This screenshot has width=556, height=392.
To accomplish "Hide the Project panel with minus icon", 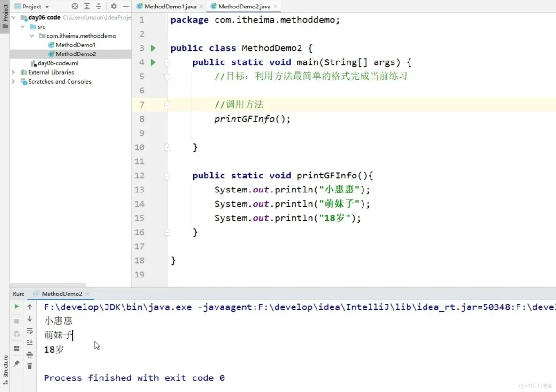I will pos(125,6).
